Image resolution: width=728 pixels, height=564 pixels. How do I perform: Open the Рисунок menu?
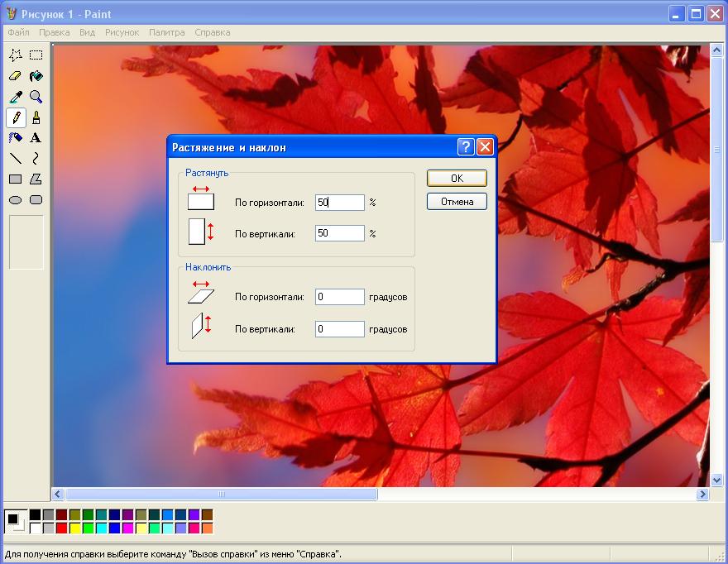click(x=122, y=32)
